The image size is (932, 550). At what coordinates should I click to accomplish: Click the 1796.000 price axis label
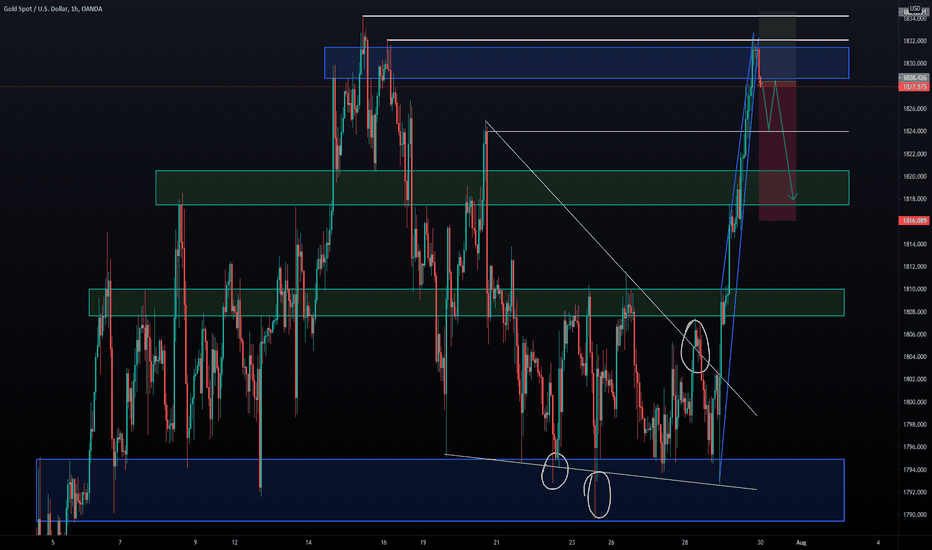click(915, 447)
